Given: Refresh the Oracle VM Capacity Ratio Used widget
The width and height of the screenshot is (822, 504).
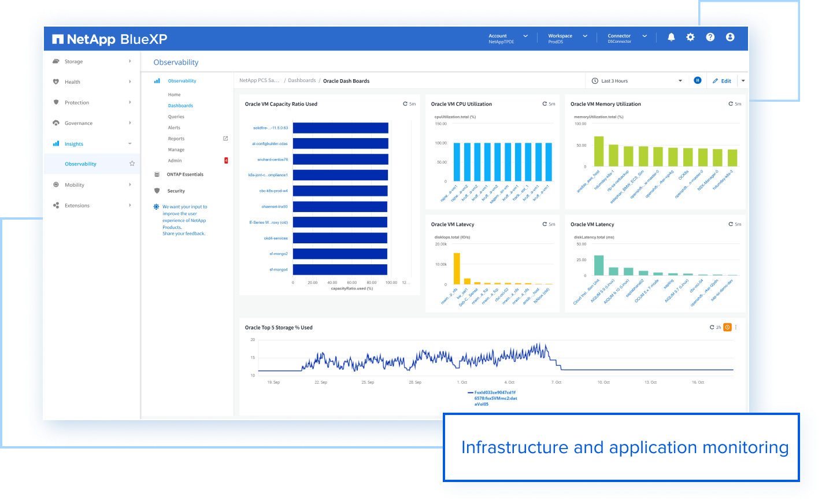Looking at the screenshot, I should click(405, 104).
